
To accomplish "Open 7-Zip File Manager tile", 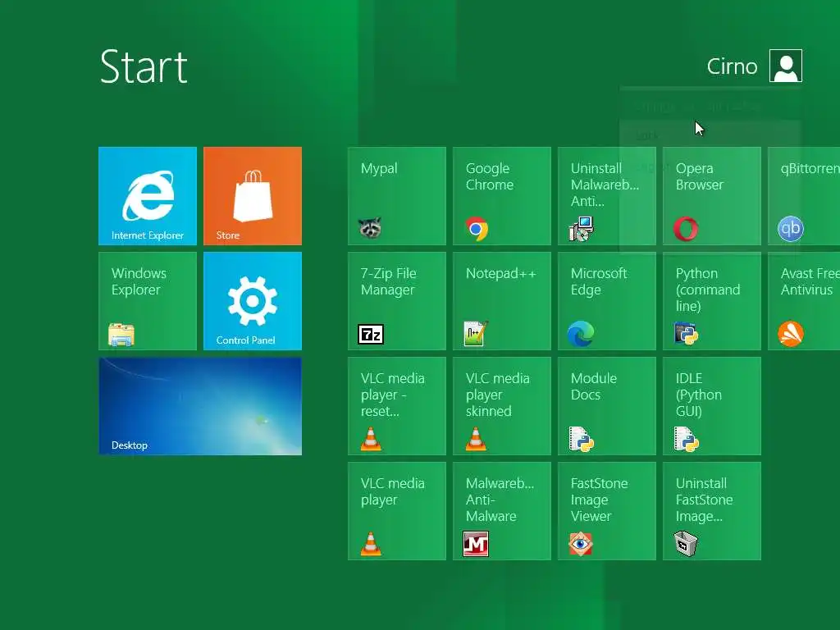I will tap(397, 301).
